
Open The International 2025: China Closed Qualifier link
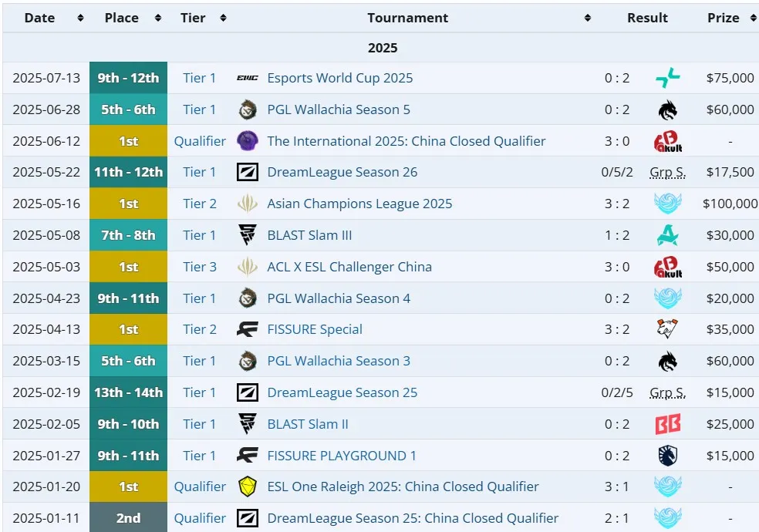[406, 141]
